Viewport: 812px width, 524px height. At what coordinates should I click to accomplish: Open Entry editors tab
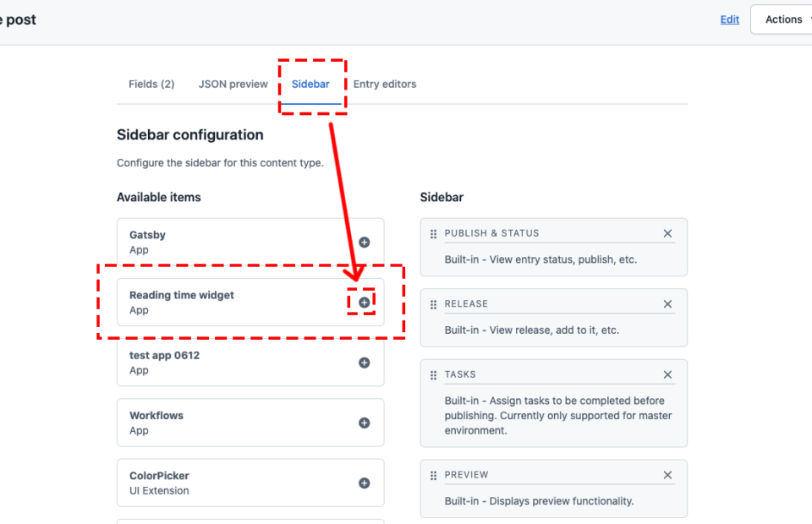385,84
